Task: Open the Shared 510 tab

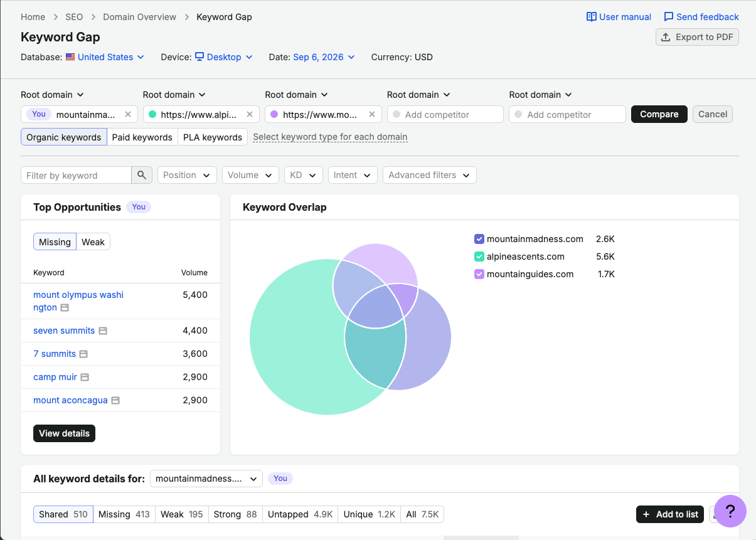Action: click(63, 514)
